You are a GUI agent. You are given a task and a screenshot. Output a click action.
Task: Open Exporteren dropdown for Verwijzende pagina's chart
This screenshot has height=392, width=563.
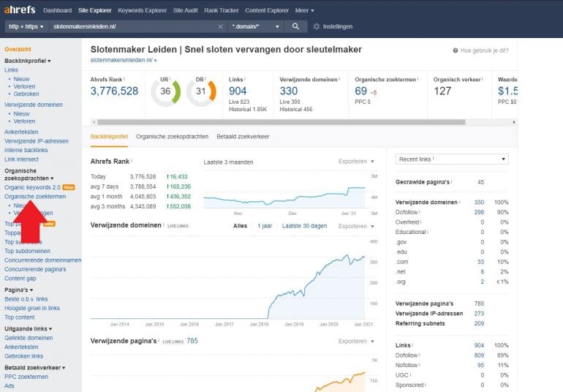point(356,341)
